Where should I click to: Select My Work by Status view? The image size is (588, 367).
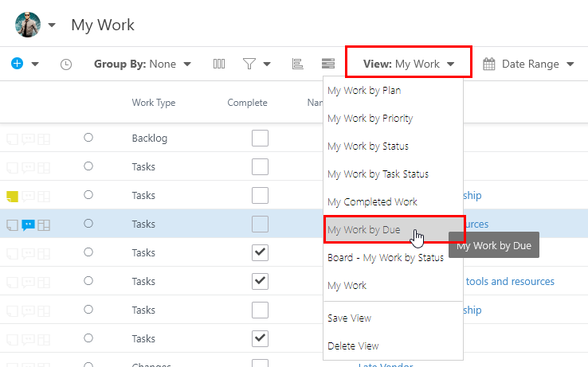point(393,146)
